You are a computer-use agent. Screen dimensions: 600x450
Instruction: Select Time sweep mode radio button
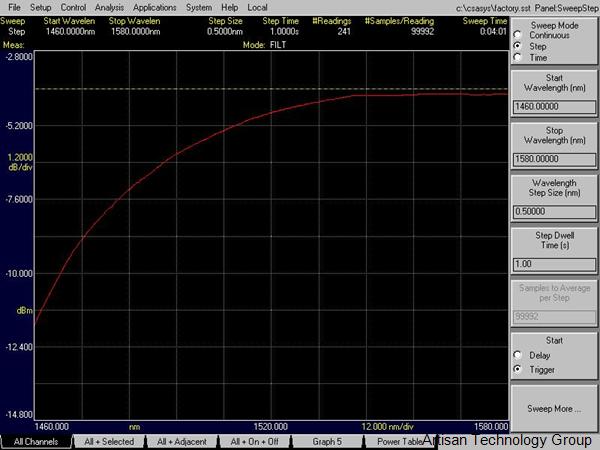tap(517, 57)
